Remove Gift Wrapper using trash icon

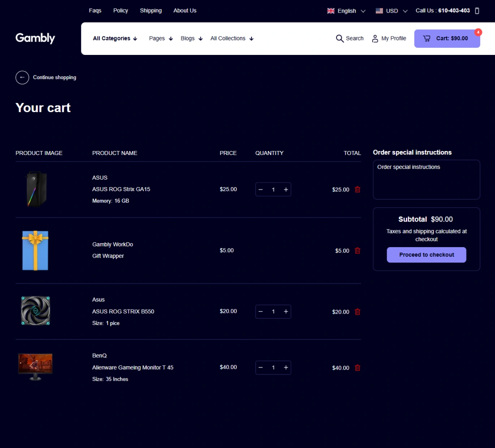(x=357, y=250)
